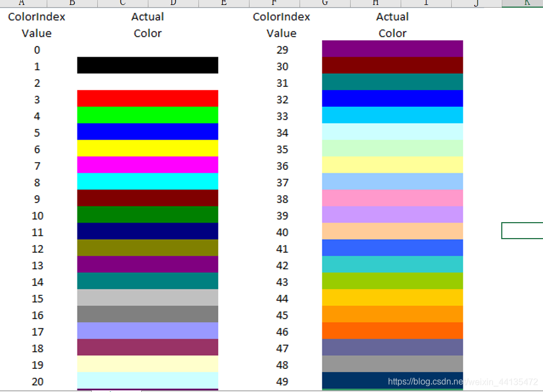Click the cell with number 1
543x392 pixels.
pyautogui.click(x=37, y=67)
